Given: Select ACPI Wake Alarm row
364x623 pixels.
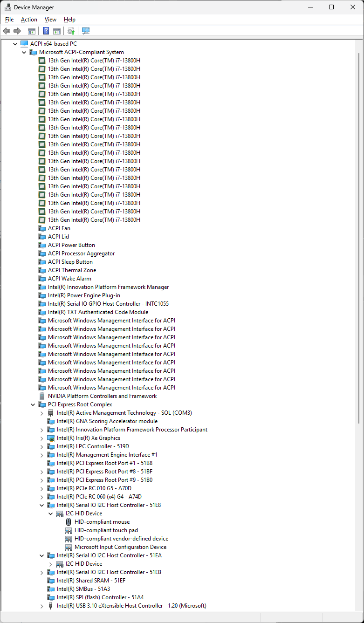Looking at the screenshot, I should tap(69, 279).
